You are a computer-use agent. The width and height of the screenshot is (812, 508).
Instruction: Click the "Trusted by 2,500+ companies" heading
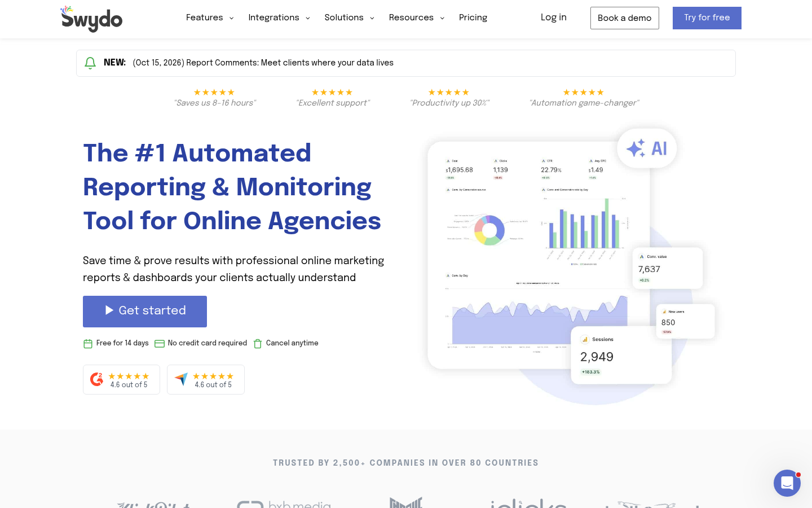coord(406,463)
